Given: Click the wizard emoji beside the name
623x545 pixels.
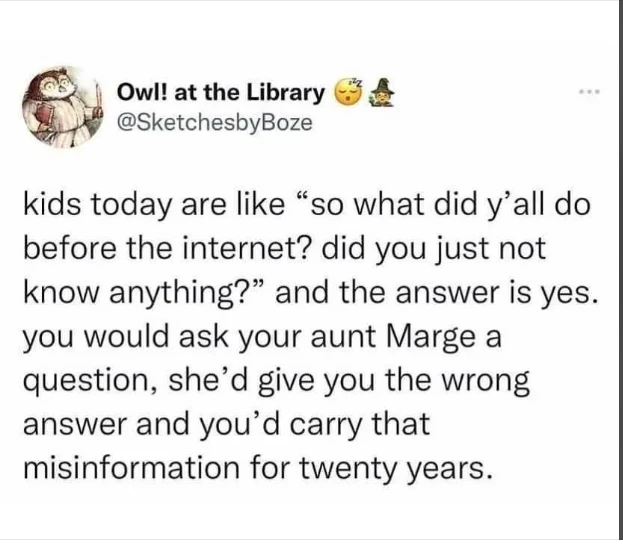Looking at the screenshot, I should click(378, 93).
